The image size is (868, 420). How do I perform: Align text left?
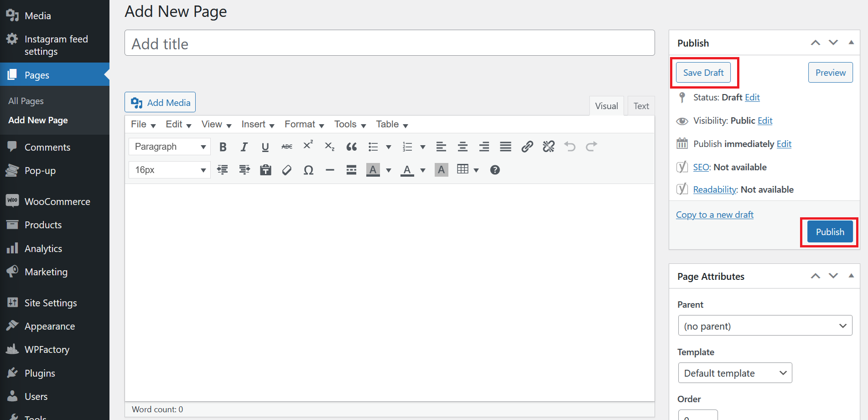tap(441, 147)
